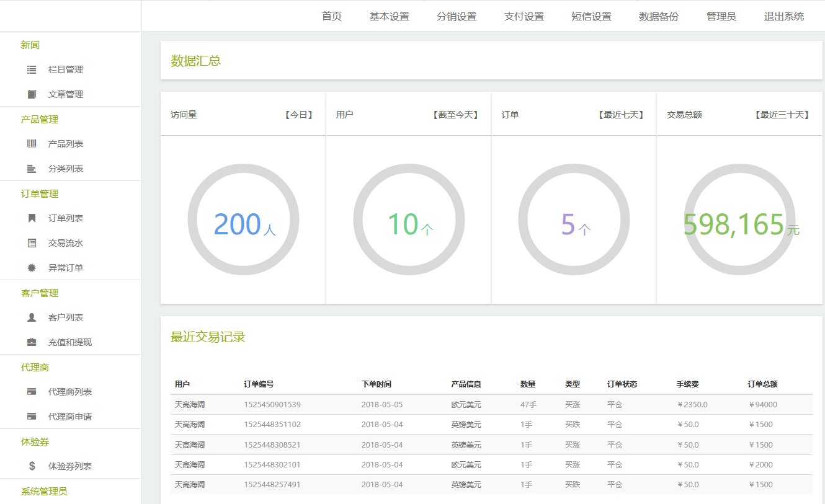Image resolution: width=825 pixels, height=504 pixels.
Task: Click the 200人 visits circle widget
Action: click(243, 219)
